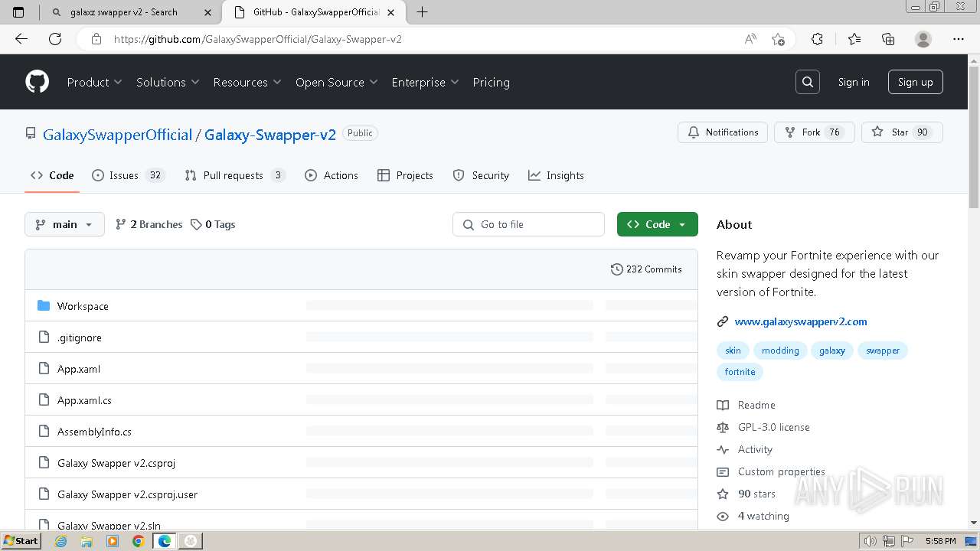Open Favorites list icon in toolbar
Screen dimensions: 980x551
(854, 39)
